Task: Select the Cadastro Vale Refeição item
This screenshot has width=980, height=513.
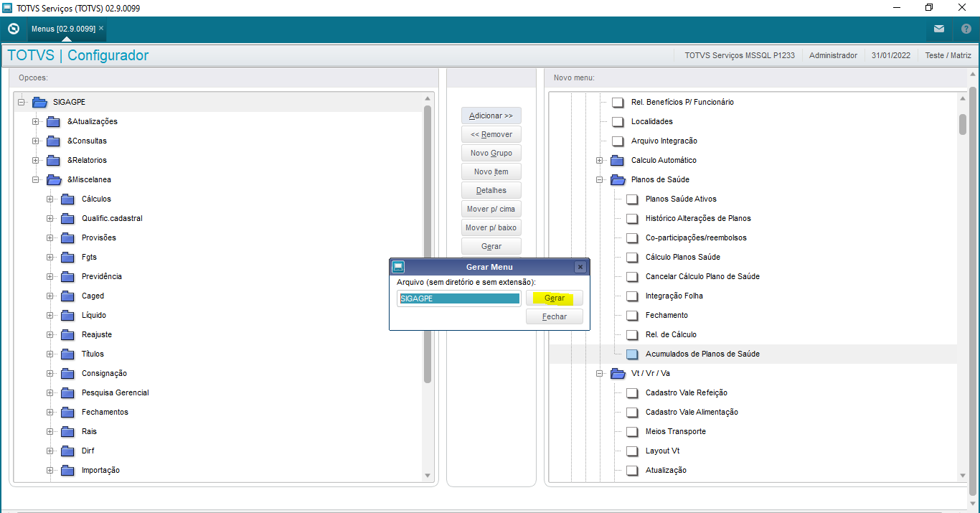Action: click(686, 392)
